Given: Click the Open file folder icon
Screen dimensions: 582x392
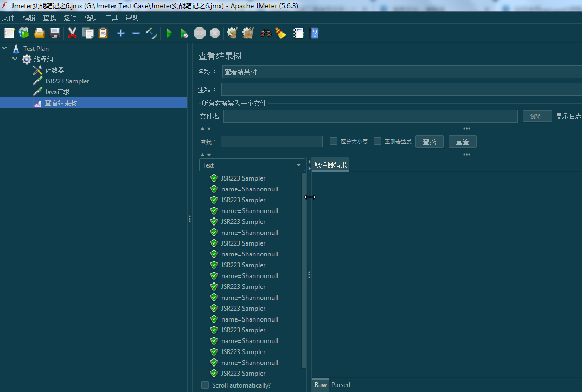Looking at the screenshot, I should click(40, 34).
